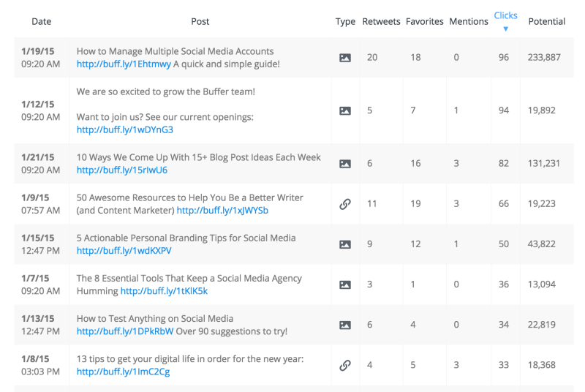Sort by Mentions column header
Image resolution: width=585 pixels, height=392 pixels.
[469, 22]
